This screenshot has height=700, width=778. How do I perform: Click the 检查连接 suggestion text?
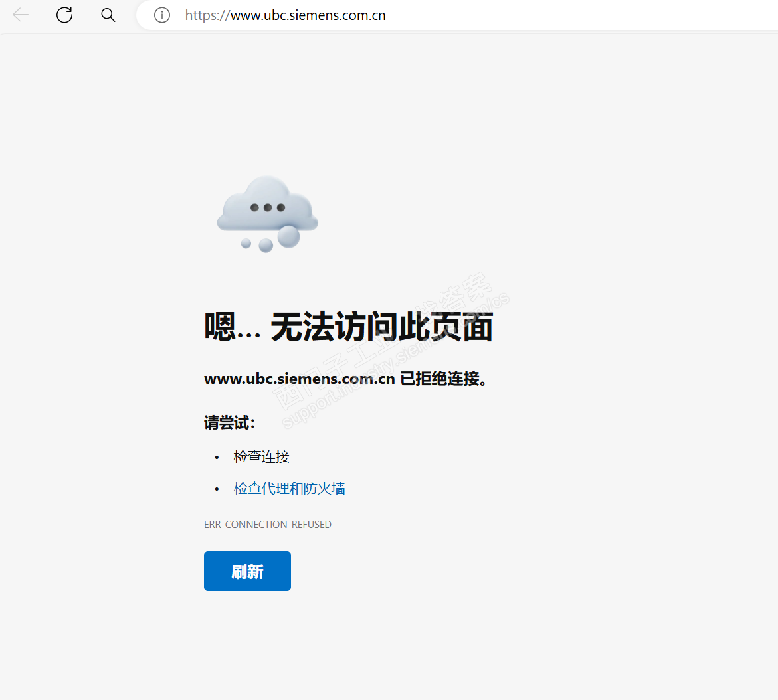tap(262, 456)
